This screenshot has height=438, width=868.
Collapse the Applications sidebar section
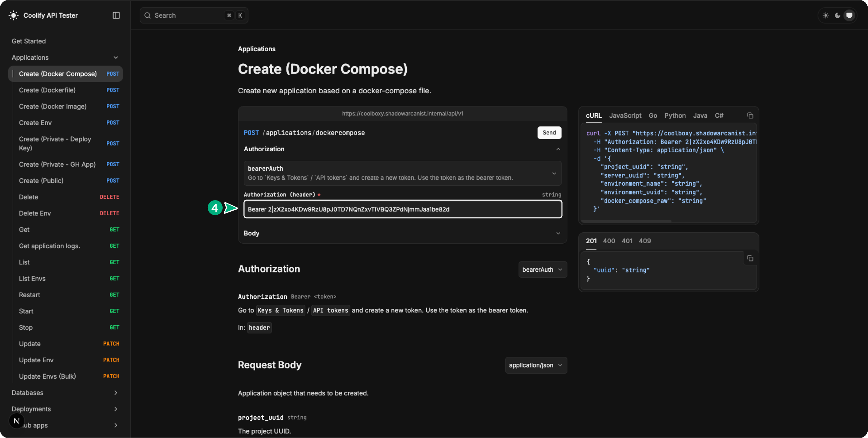click(x=116, y=57)
